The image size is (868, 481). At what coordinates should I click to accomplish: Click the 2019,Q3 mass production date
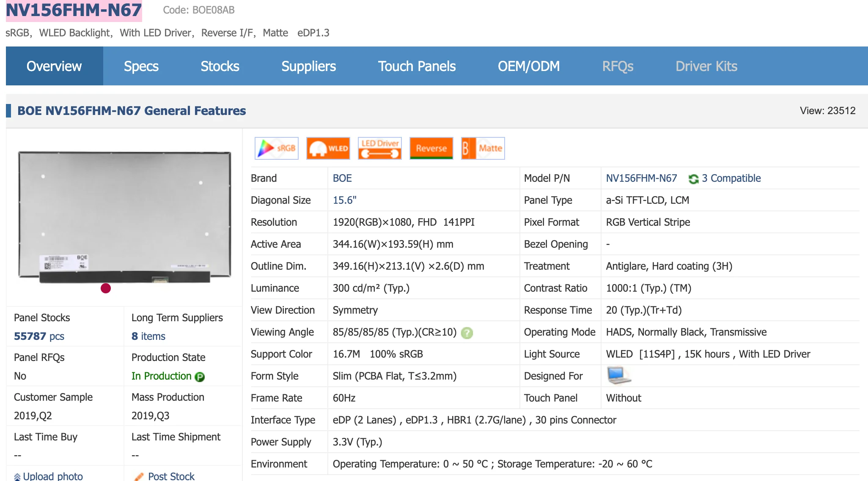click(x=150, y=416)
